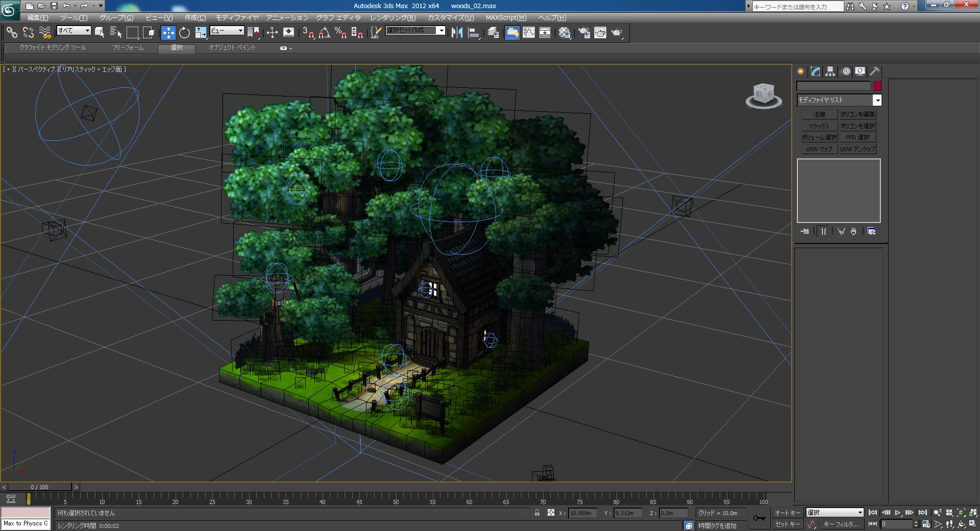
Task: Open the 選択セット作成 named selection dropdown
Action: [442, 31]
